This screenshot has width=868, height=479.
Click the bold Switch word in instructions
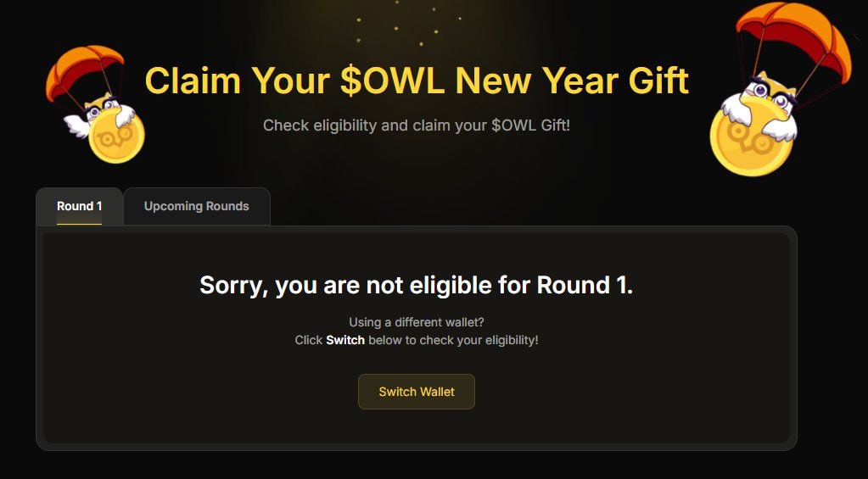click(x=345, y=340)
